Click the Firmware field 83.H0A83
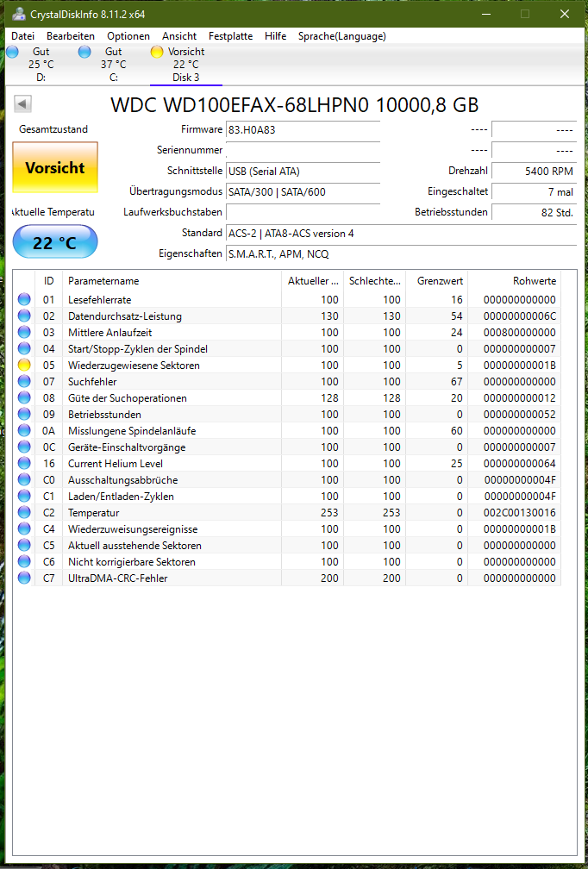This screenshot has height=869, width=588. click(x=303, y=129)
